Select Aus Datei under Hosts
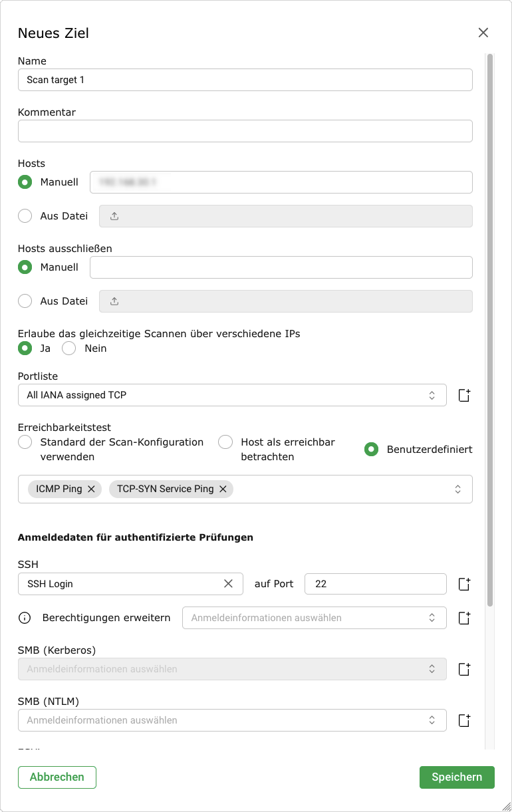The width and height of the screenshot is (512, 812). 25,216
